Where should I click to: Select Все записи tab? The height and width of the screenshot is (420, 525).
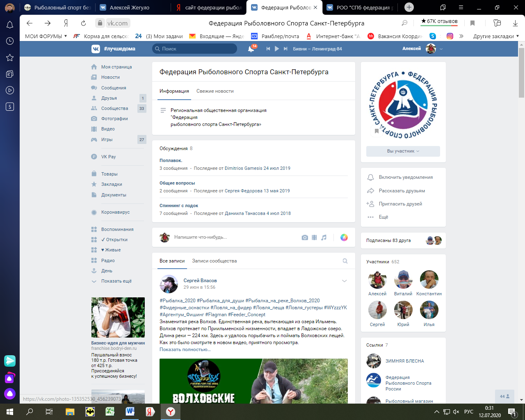[x=172, y=261]
